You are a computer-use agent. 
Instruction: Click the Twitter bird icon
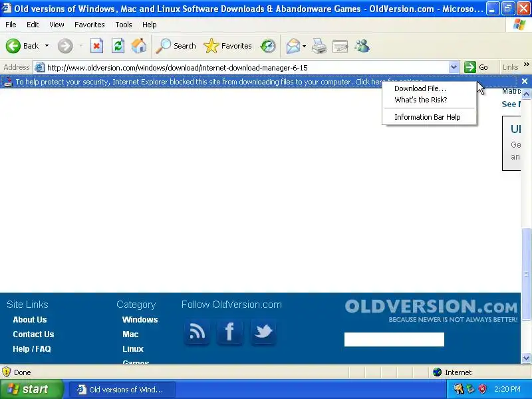tap(263, 331)
